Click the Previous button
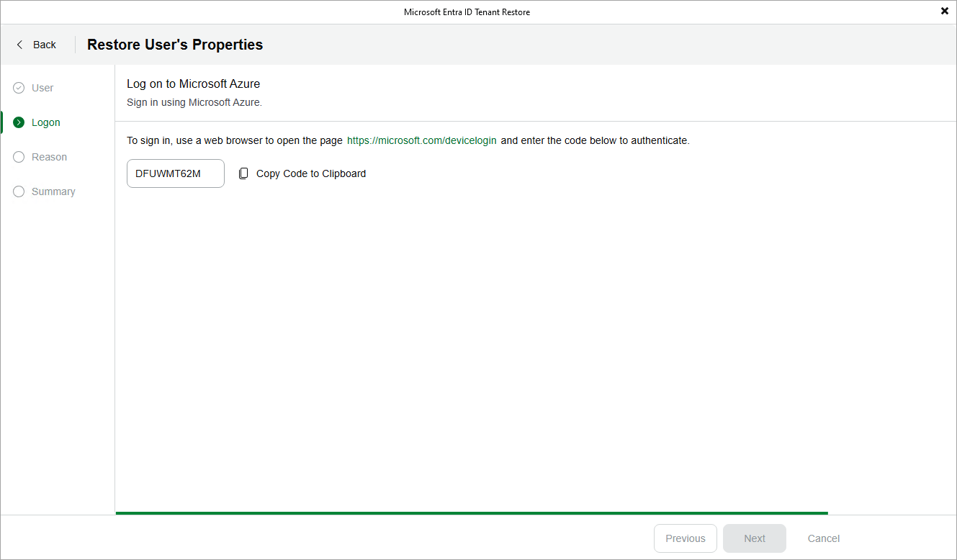 685,538
